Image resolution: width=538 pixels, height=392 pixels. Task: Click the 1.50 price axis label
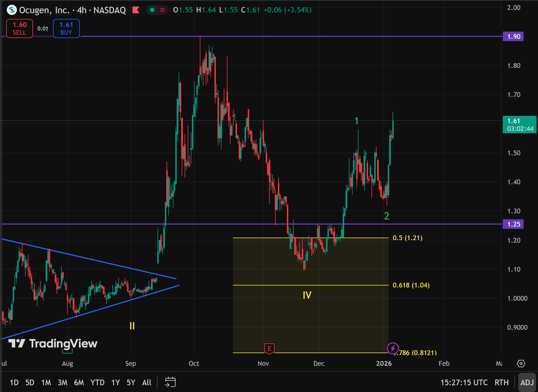[514, 153]
